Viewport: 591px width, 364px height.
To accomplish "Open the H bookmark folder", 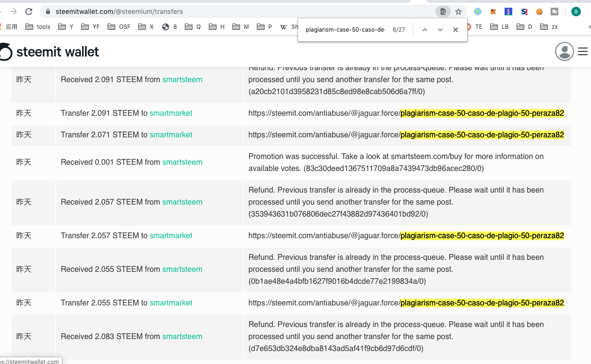I will click(217, 27).
